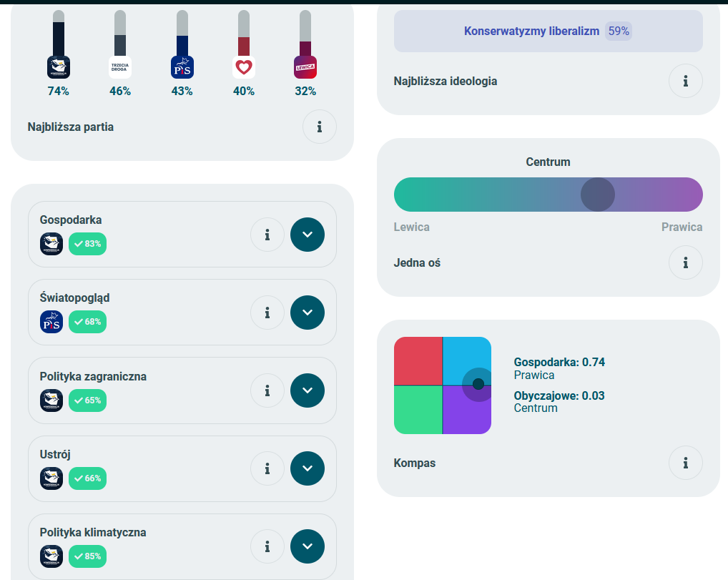Open info for Polityka klimatyczna category
Image resolution: width=728 pixels, height=580 pixels.
point(267,547)
